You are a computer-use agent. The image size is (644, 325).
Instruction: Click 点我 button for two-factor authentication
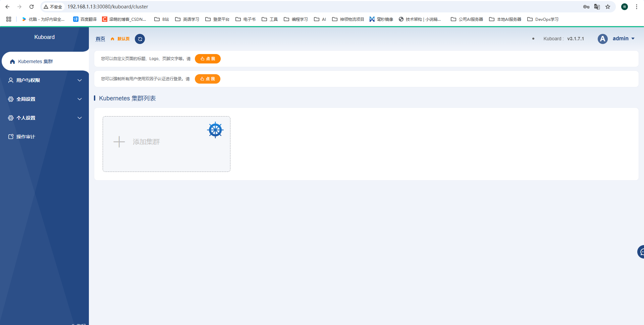(208, 79)
